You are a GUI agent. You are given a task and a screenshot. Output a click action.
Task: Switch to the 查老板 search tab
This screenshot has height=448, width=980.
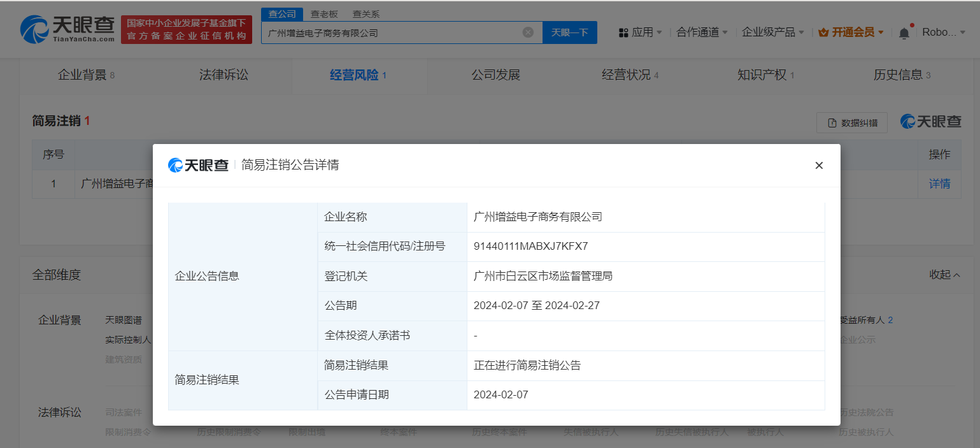(x=324, y=14)
